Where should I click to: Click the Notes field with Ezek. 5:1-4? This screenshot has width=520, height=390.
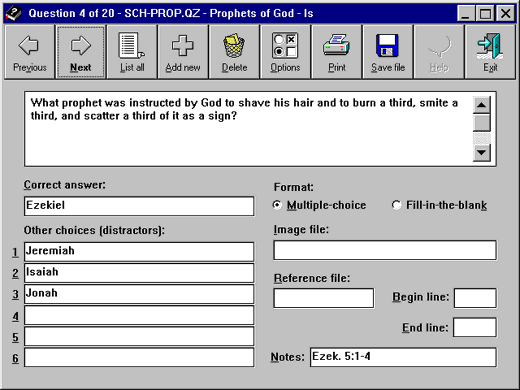[403, 357]
